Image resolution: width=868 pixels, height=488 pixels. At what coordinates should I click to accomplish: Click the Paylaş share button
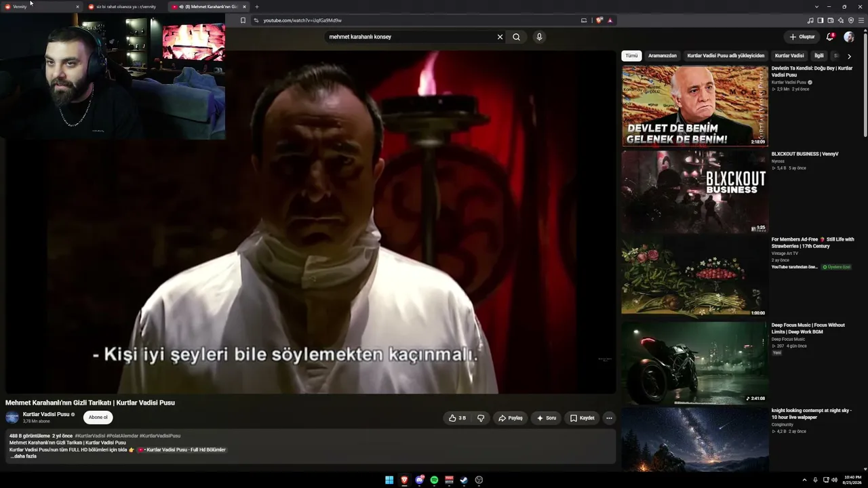pyautogui.click(x=510, y=418)
